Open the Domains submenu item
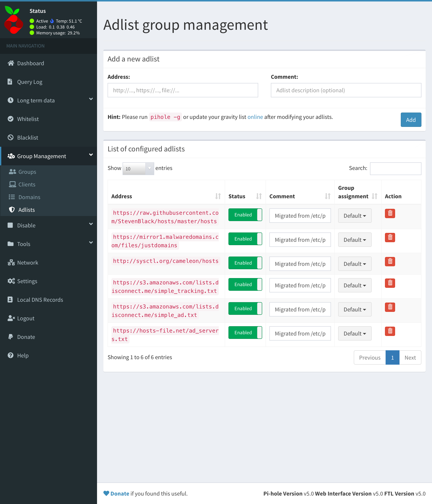 [29, 197]
